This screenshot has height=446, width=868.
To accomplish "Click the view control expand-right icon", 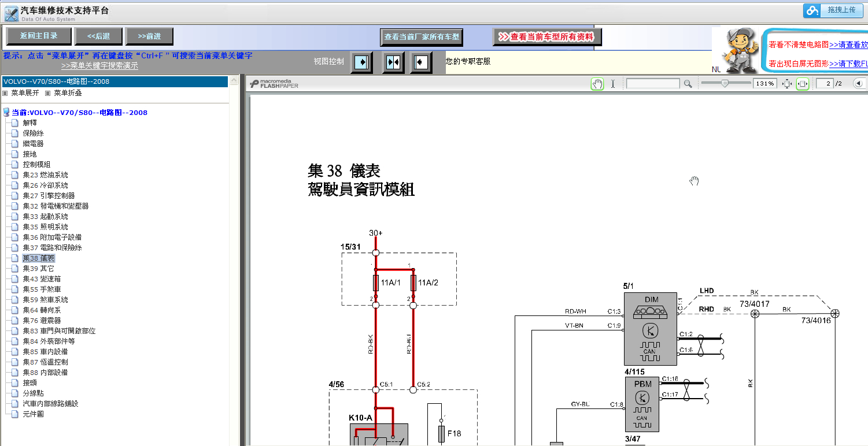I will (x=362, y=62).
